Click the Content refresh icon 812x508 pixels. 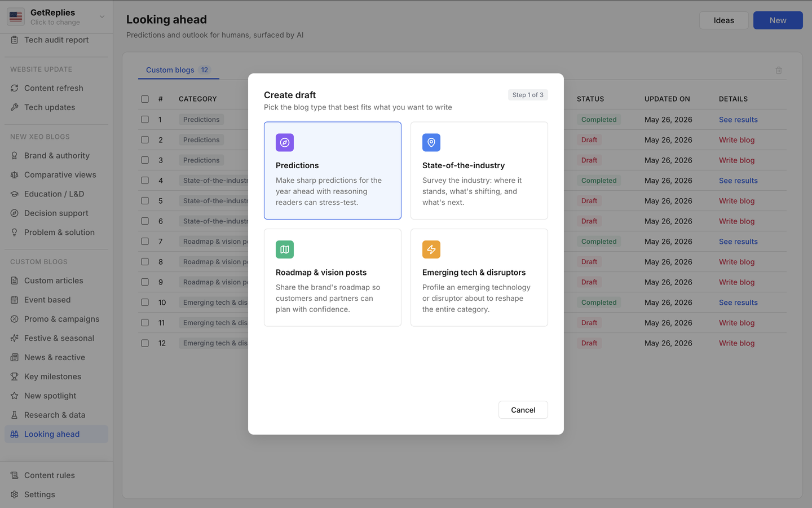[x=15, y=88]
